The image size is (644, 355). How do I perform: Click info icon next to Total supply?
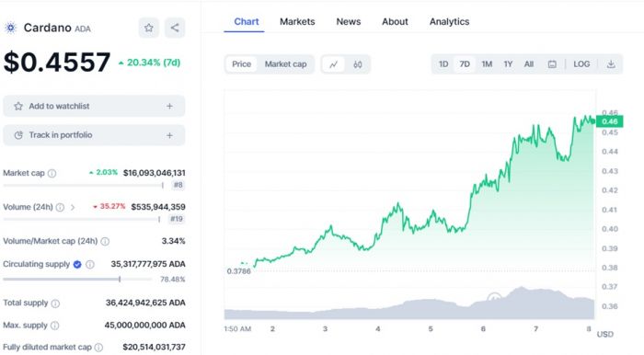coord(55,303)
